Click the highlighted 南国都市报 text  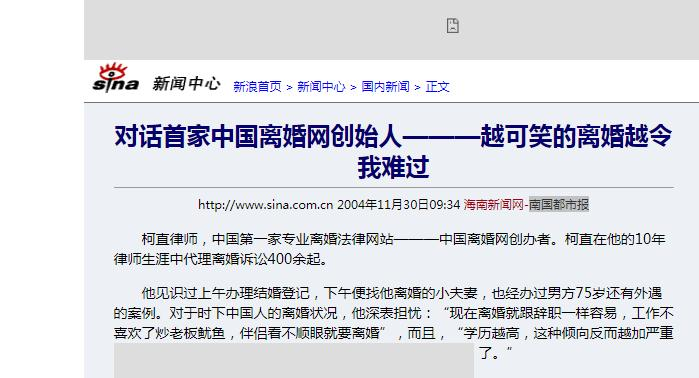tap(559, 205)
